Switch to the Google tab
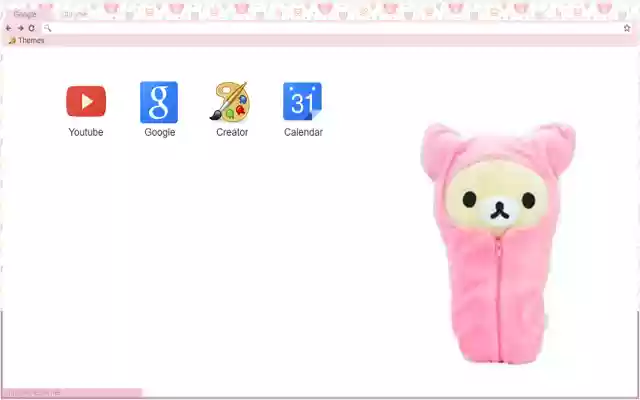 (25, 14)
